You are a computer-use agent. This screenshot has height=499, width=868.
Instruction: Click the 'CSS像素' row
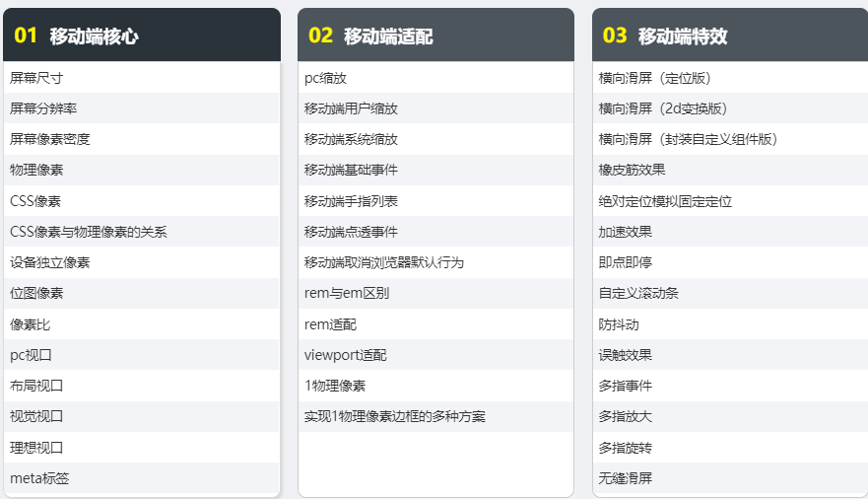pyautogui.click(x=142, y=201)
